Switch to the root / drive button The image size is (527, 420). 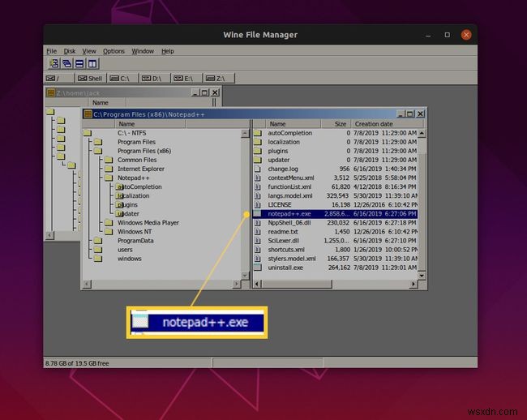[59, 79]
